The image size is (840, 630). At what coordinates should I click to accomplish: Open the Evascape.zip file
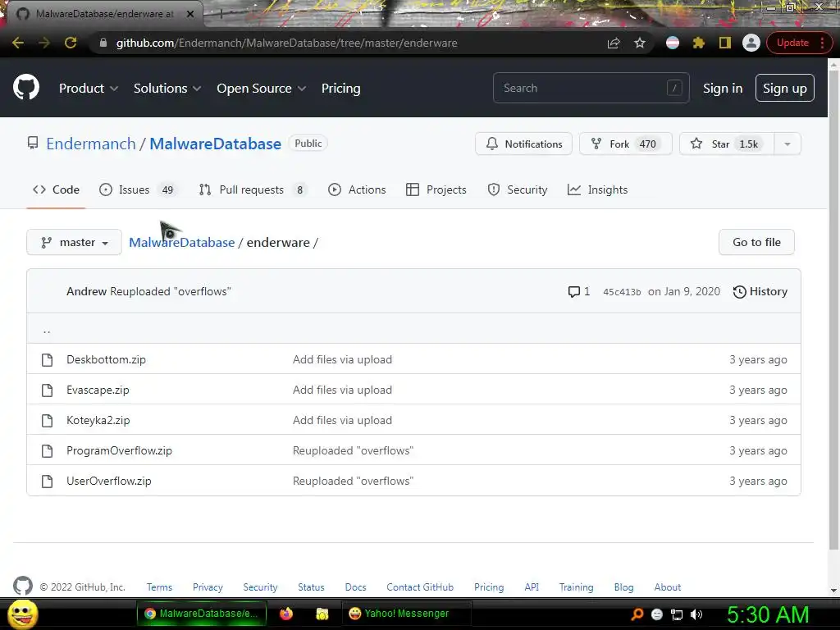click(x=98, y=390)
